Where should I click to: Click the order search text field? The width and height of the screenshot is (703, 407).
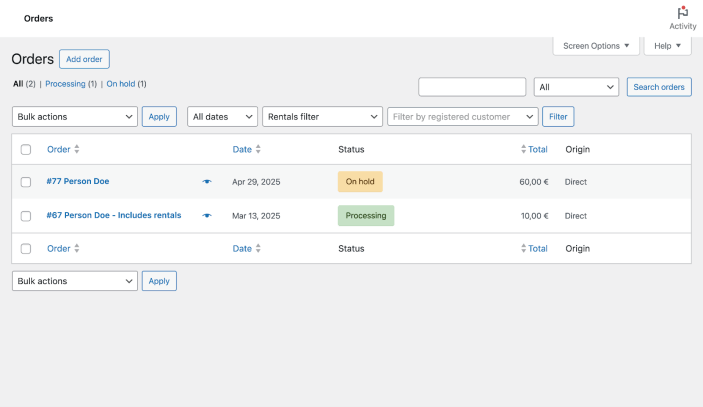click(472, 87)
